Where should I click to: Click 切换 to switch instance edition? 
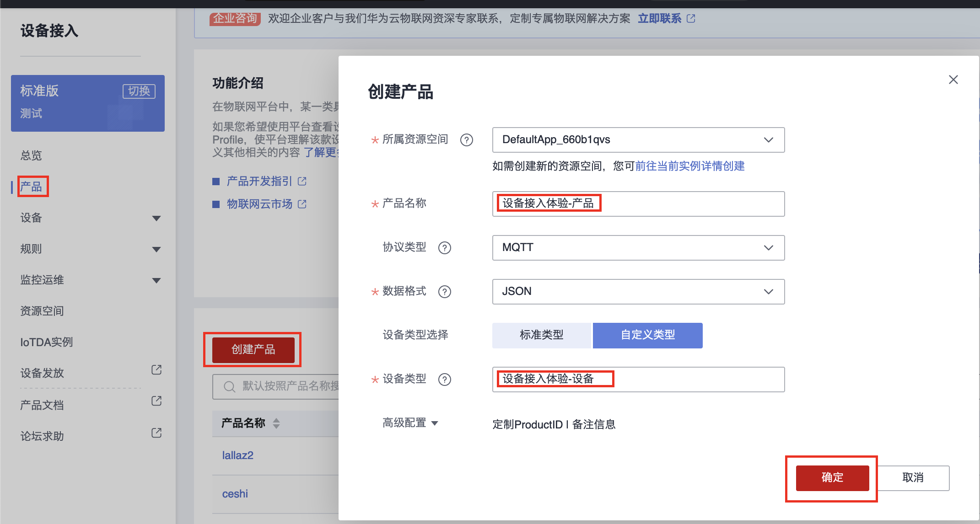point(139,91)
